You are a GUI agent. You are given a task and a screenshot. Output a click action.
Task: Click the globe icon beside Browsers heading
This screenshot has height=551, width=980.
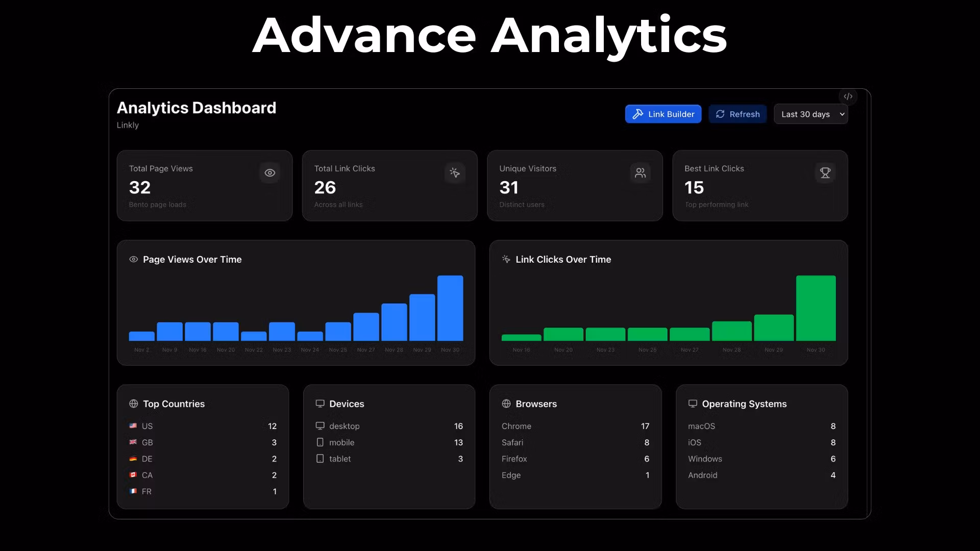[506, 404]
